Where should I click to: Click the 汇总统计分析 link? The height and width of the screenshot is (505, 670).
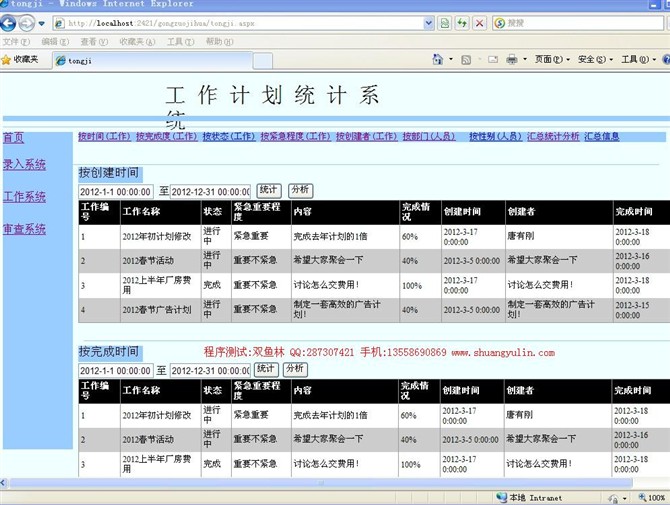(553, 136)
